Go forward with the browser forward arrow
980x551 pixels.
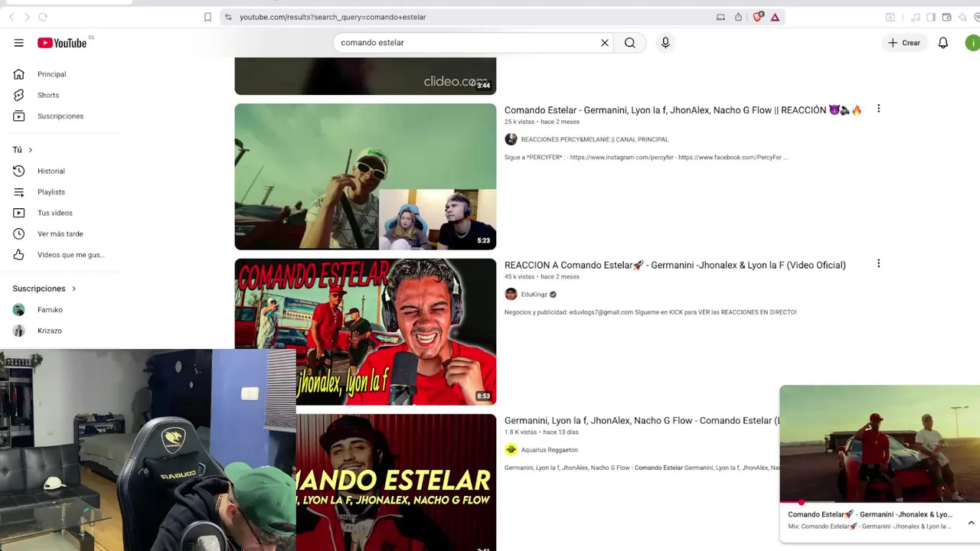pos(27,17)
